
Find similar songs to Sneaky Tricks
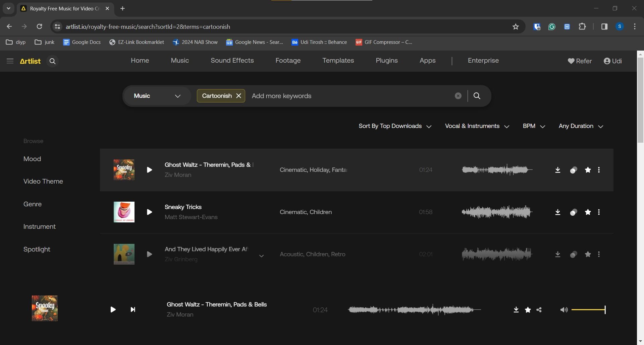(x=574, y=212)
